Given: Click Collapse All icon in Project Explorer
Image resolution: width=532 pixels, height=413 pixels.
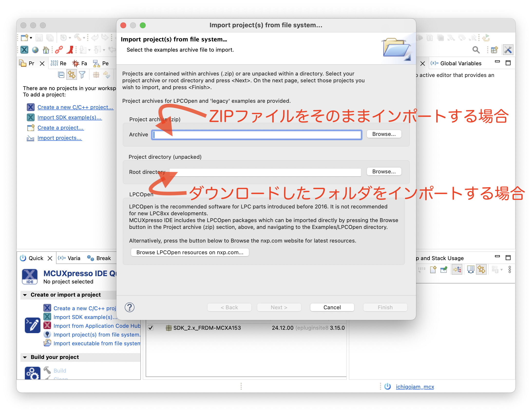Looking at the screenshot, I should click(x=61, y=75).
